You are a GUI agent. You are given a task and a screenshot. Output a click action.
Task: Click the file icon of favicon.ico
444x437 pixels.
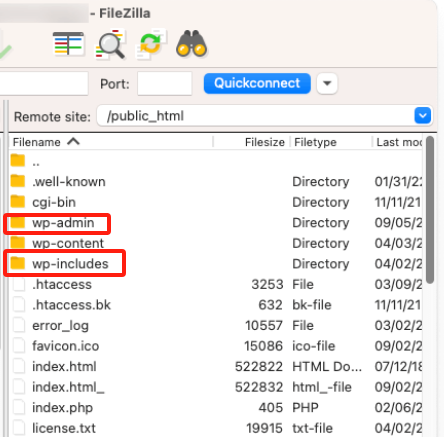tap(19, 345)
